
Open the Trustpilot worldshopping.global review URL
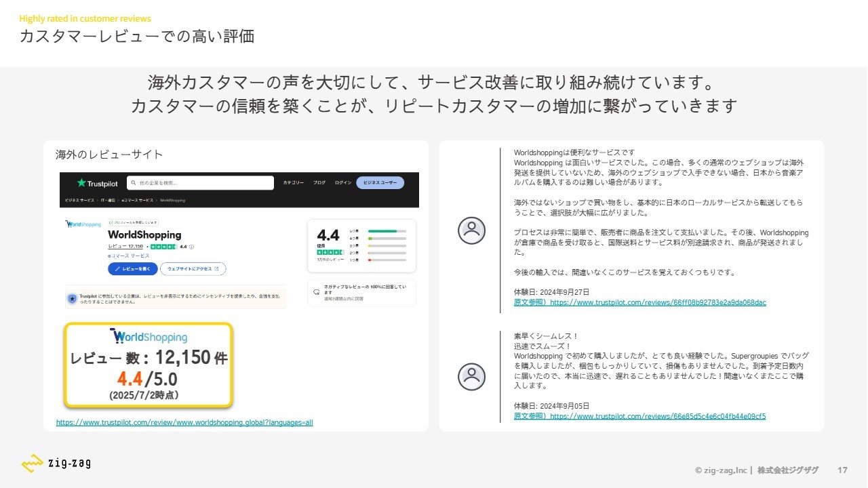click(184, 422)
